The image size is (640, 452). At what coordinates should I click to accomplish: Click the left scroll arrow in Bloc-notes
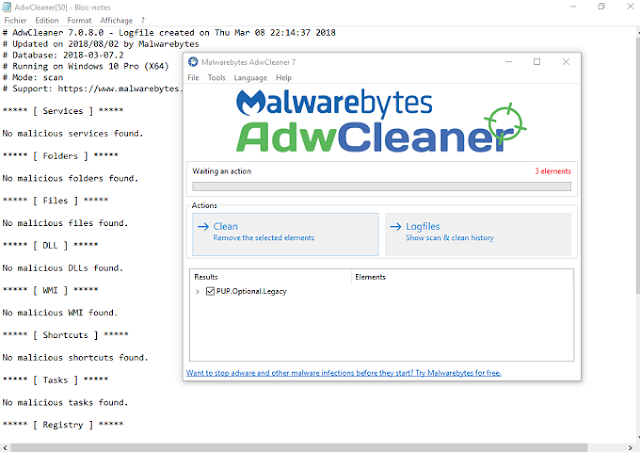pyautogui.click(x=5, y=448)
